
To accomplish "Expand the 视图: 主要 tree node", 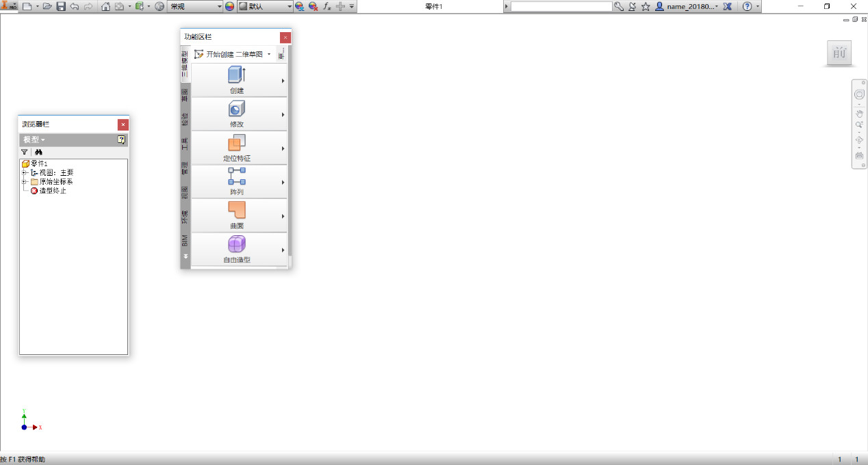I will [25, 173].
